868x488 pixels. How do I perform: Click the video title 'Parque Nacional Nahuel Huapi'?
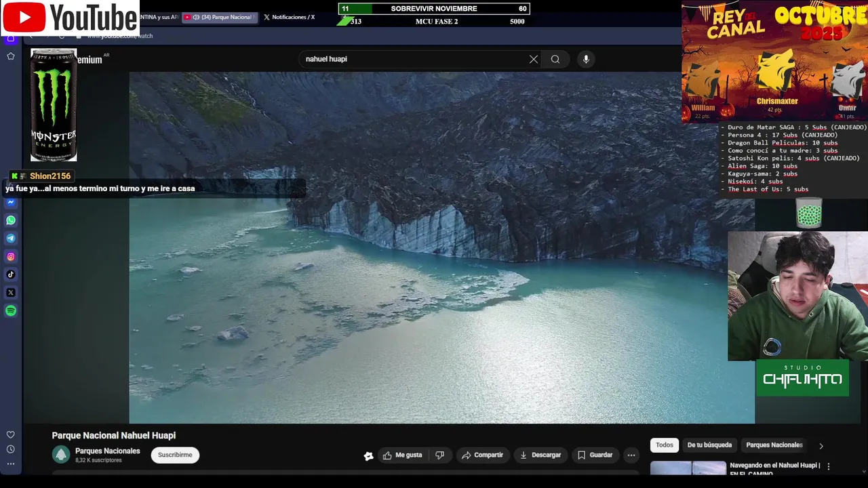pos(114,436)
